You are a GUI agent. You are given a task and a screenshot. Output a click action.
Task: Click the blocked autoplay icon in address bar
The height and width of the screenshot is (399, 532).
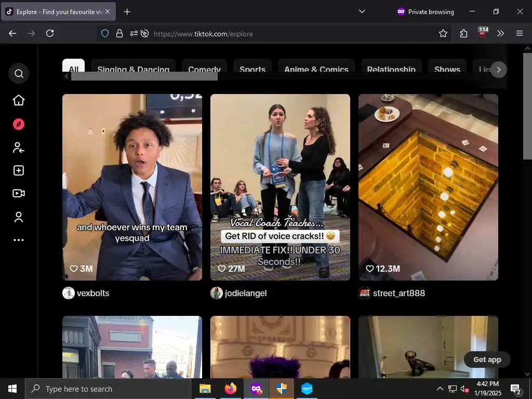[144, 33]
